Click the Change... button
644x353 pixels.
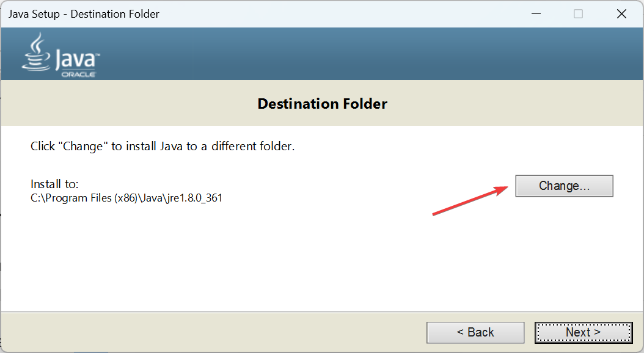pyautogui.click(x=564, y=186)
